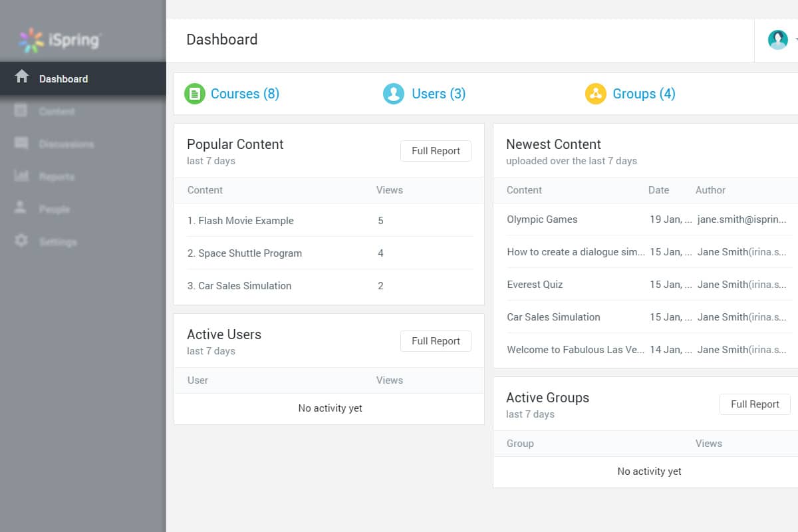Open the People person icon
Image resolution: width=798 pixels, height=532 pixels.
[21, 208]
